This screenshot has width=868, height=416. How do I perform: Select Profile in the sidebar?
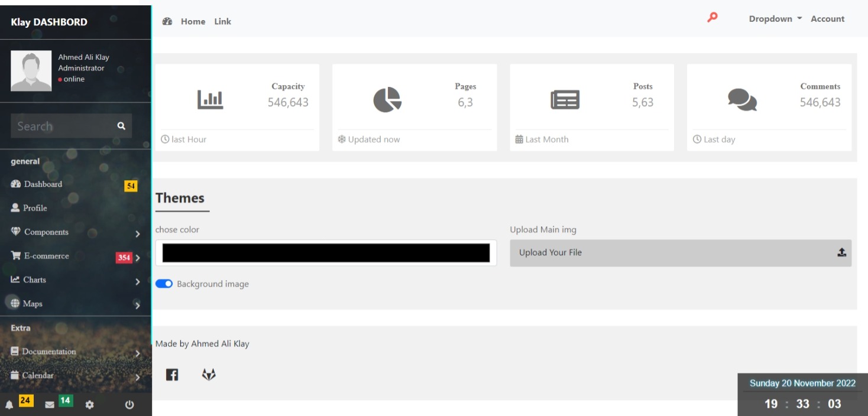35,208
